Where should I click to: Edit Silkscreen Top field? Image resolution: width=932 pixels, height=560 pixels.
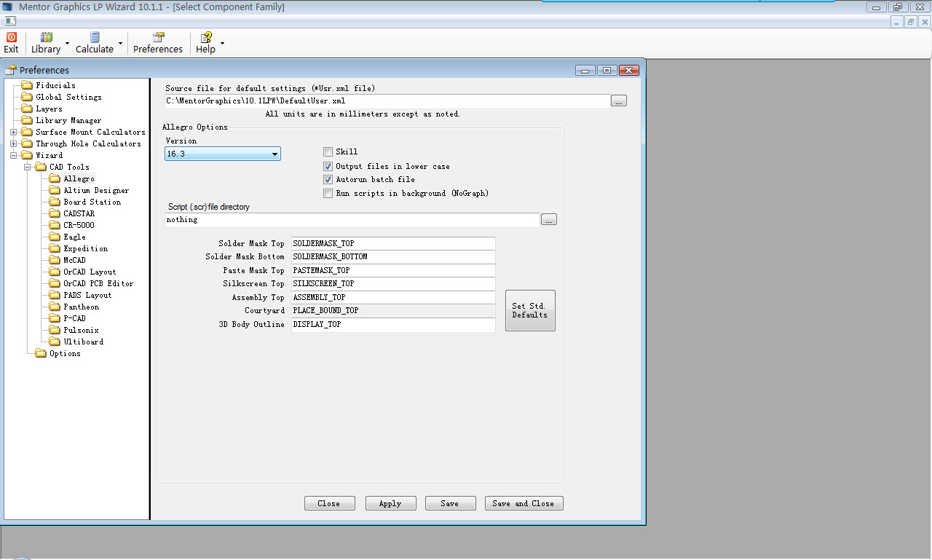393,284
